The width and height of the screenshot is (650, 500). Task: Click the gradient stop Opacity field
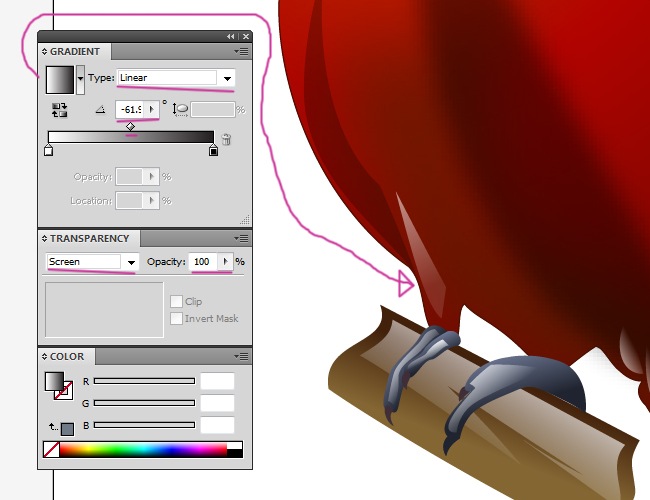tap(129, 177)
